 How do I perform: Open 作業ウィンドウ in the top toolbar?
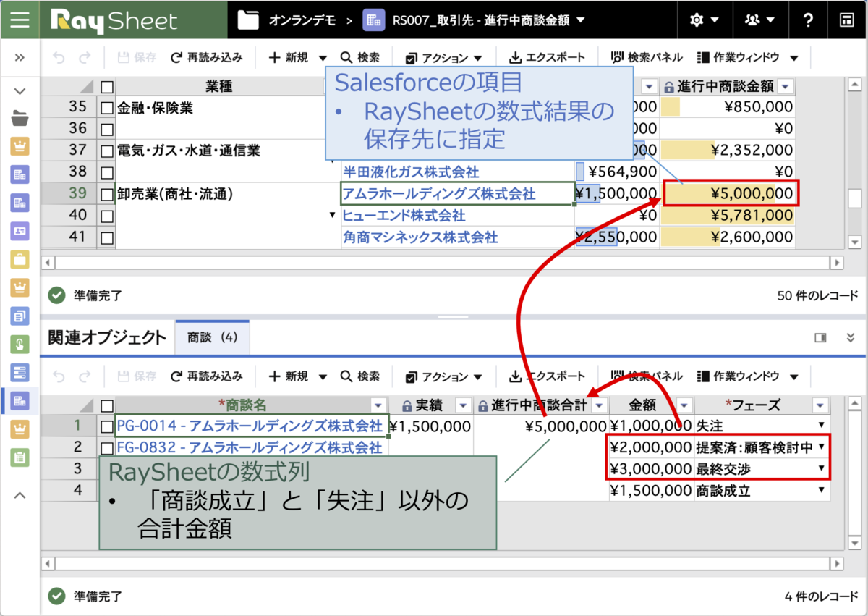(x=747, y=57)
